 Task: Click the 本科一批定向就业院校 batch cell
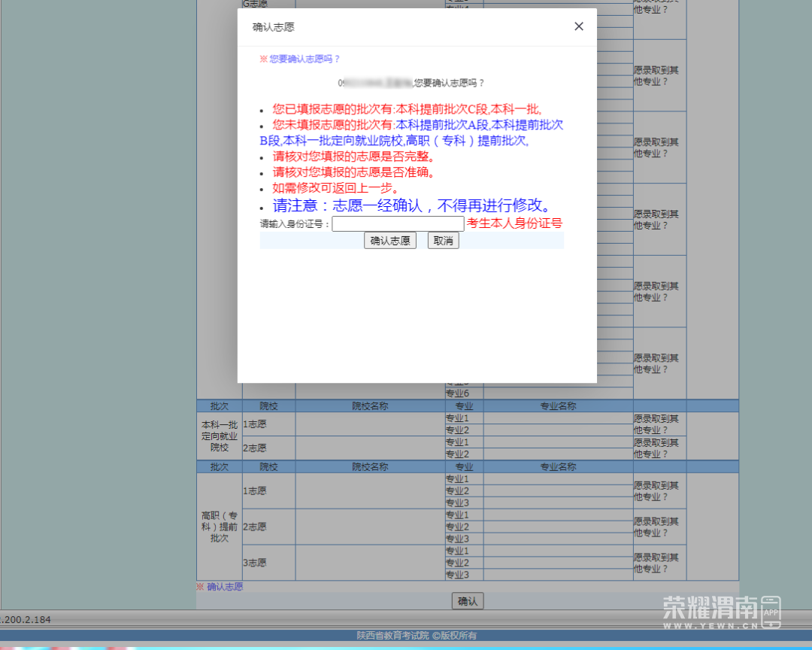pyautogui.click(x=220, y=436)
